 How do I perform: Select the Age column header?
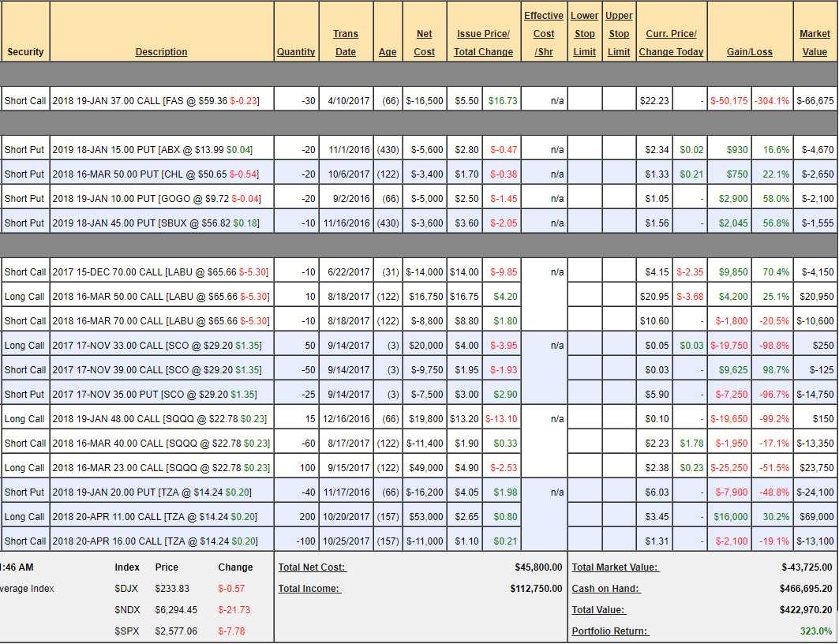point(388,52)
